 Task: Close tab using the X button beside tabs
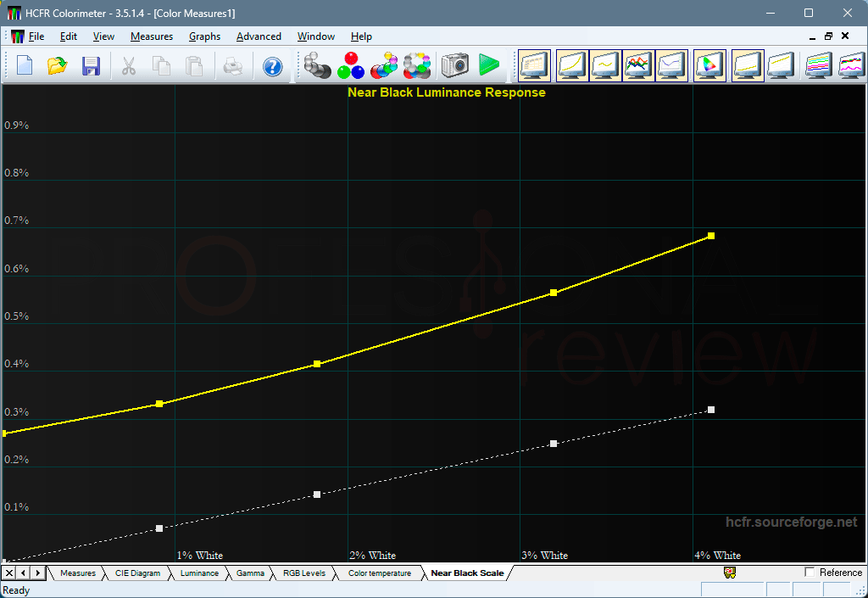pyautogui.click(x=9, y=573)
